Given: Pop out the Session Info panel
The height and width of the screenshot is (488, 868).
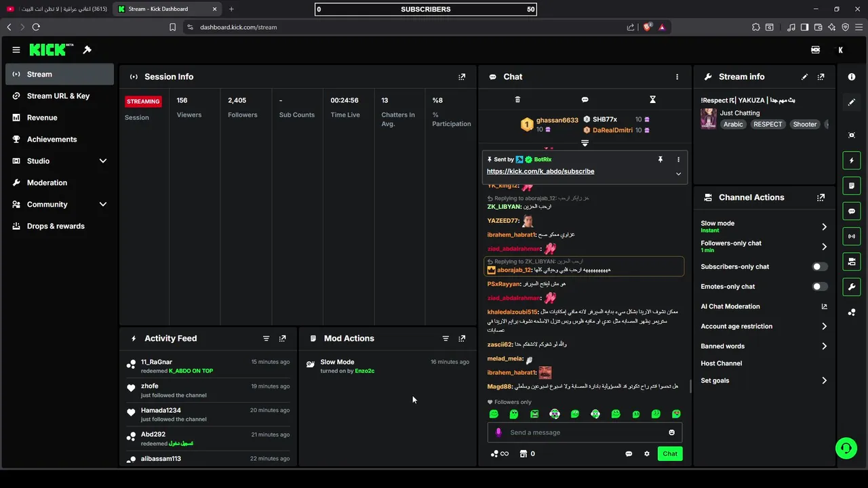Looking at the screenshot, I should (x=462, y=77).
